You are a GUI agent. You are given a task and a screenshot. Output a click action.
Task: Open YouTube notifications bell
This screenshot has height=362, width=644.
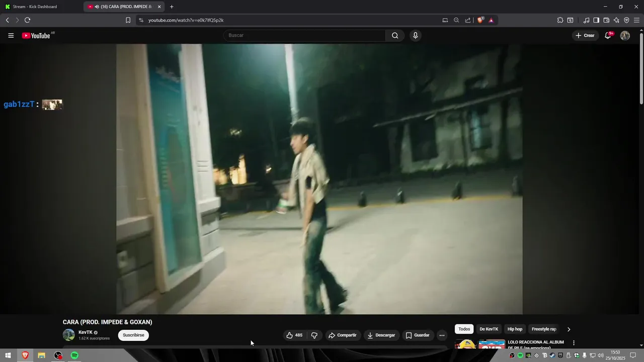(608, 35)
